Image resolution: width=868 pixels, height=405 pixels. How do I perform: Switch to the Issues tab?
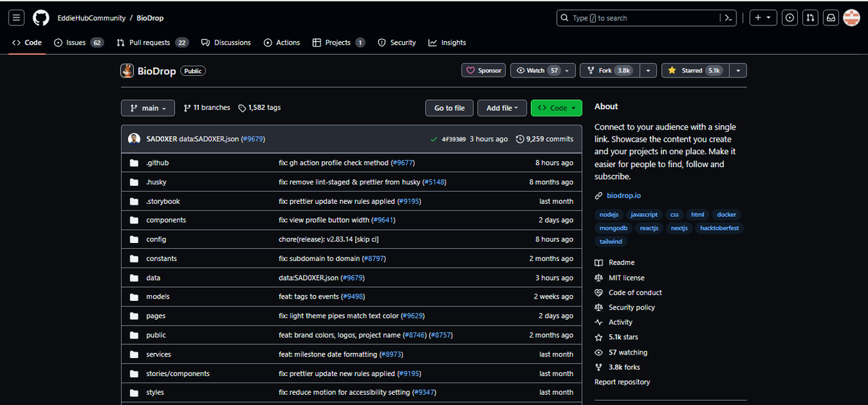[79, 43]
